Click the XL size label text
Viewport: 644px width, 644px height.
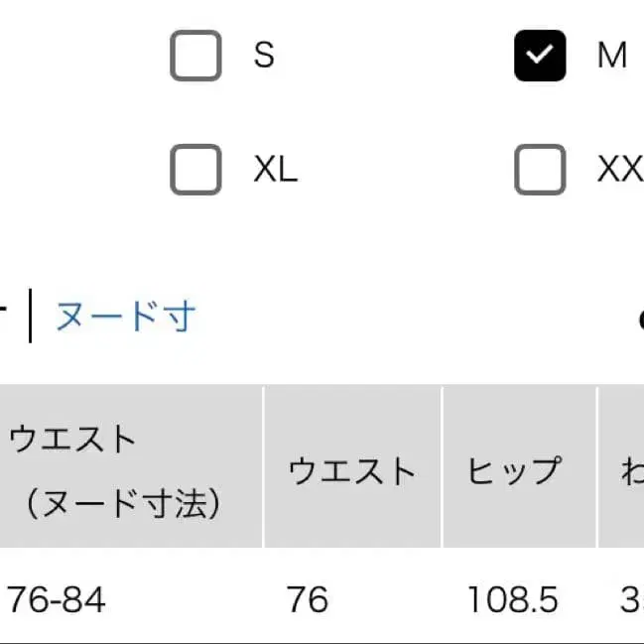(x=275, y=170)
